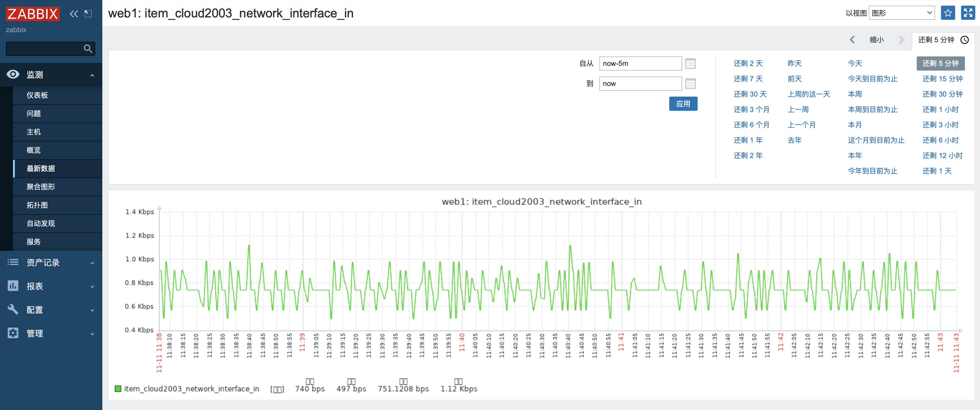Select 还剩 30 天 time range

point(750,94)
